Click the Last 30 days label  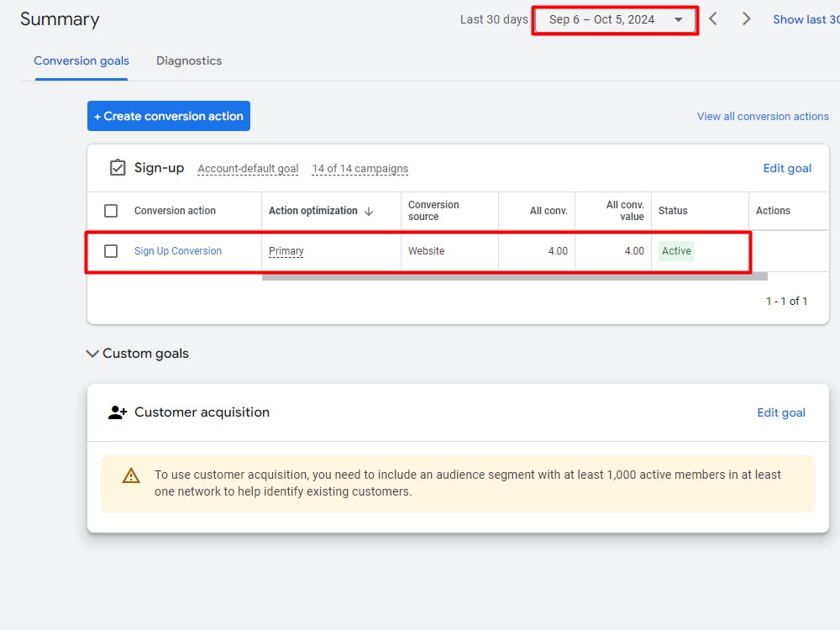click(494, 20)
